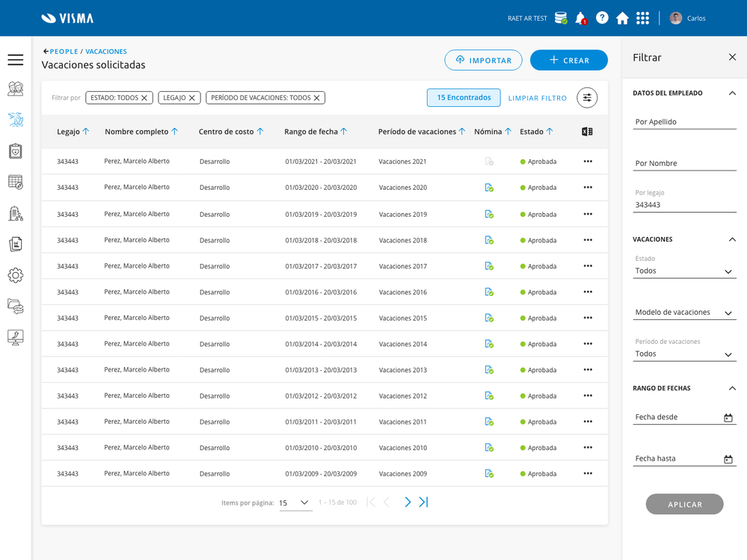
Task: Click LIMPIAR FILTRO link
Action: coord(538,98)
